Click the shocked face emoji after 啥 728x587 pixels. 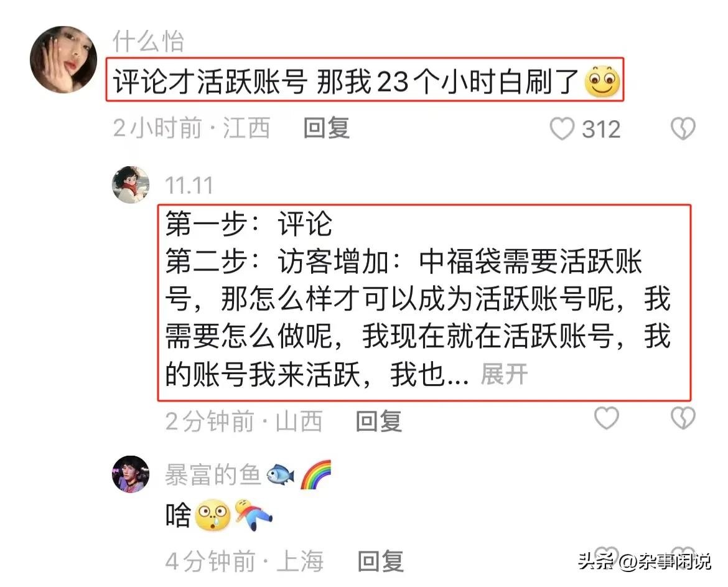[x=213, y=515]
